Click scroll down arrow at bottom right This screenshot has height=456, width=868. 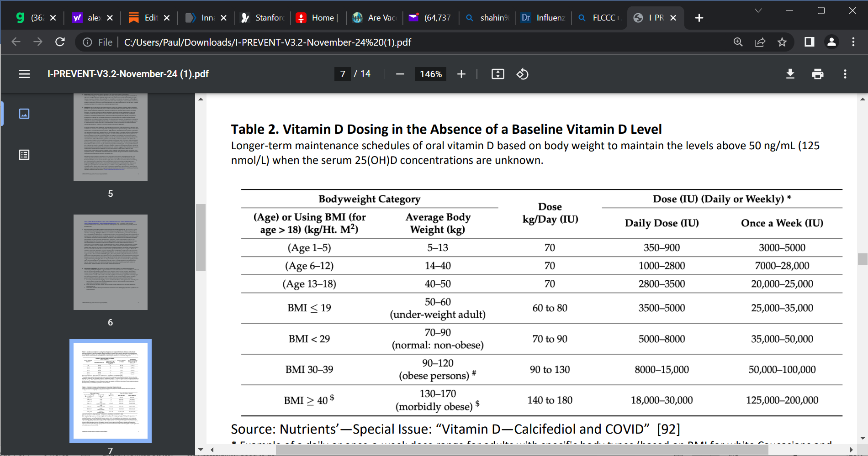pyautogui.click(x=863, y=438)
